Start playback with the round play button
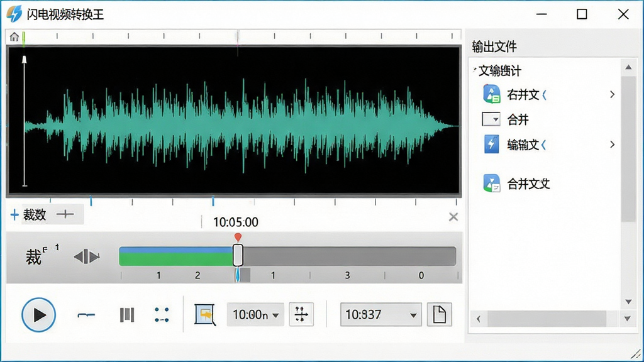The width and height of the screenshot is (644, 362). pyautogui.click(x=38, y=315)
